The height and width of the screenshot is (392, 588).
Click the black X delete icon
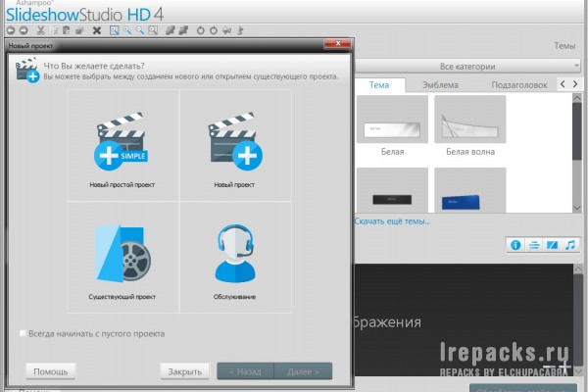tap(97, 30)
